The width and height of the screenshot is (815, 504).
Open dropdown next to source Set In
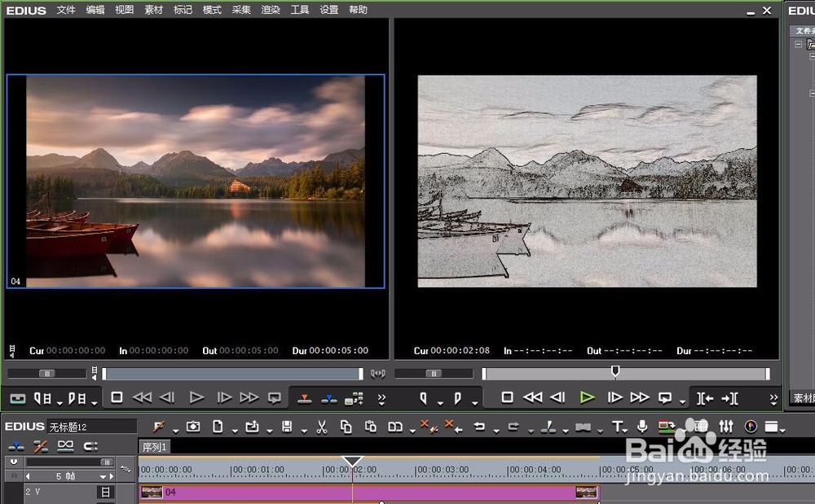coord(59,403)
